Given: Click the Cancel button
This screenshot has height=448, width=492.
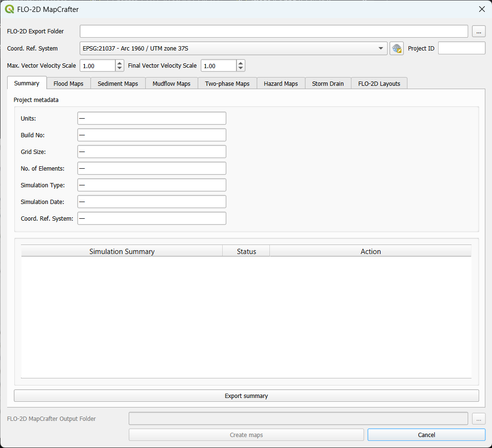Looking at the screenshot, I should click(426, 435).
